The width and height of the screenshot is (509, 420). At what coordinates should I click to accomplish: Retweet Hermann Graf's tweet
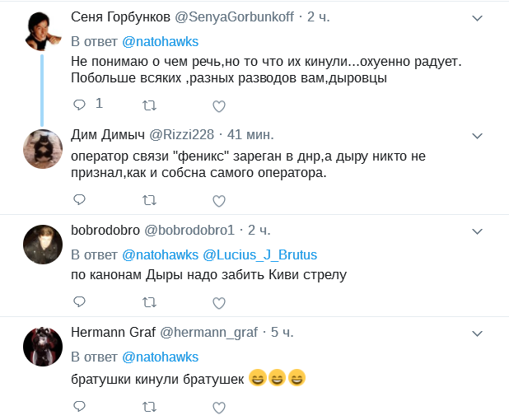149,407
